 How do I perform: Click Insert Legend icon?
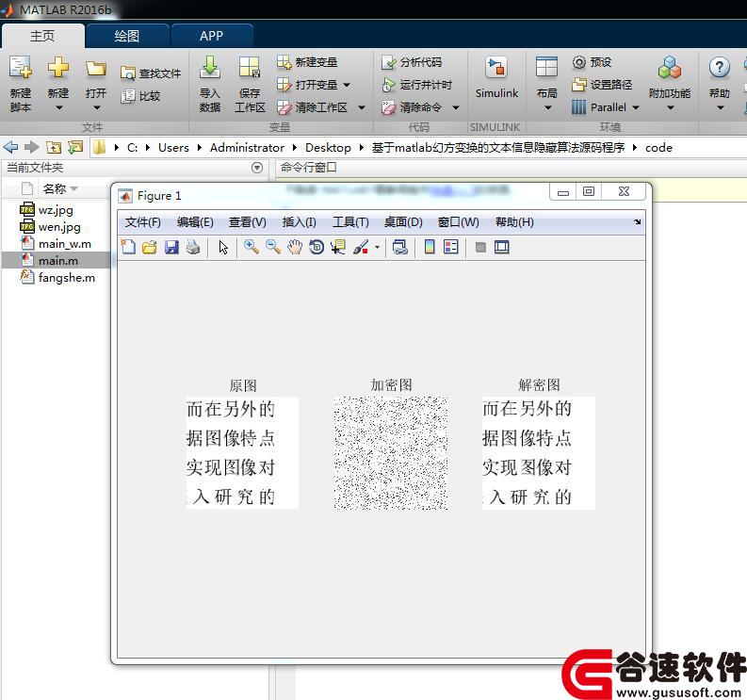click(450, 247)
